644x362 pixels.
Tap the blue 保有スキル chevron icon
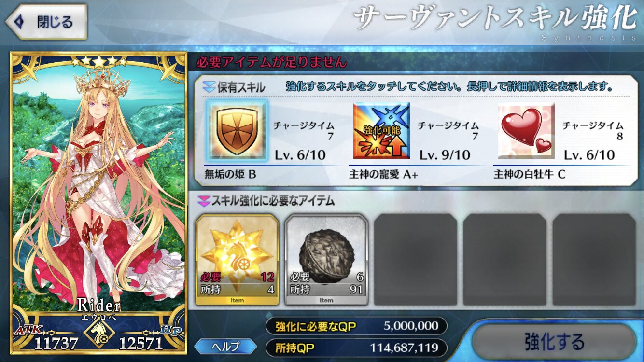click(209, 87)
